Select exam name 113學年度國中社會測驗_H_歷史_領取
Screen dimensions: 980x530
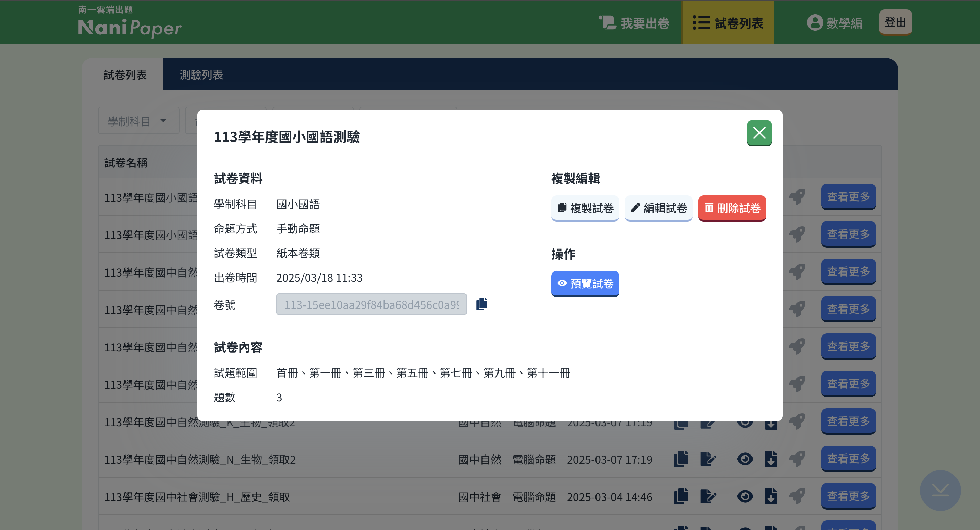click(x=197, y=497)
